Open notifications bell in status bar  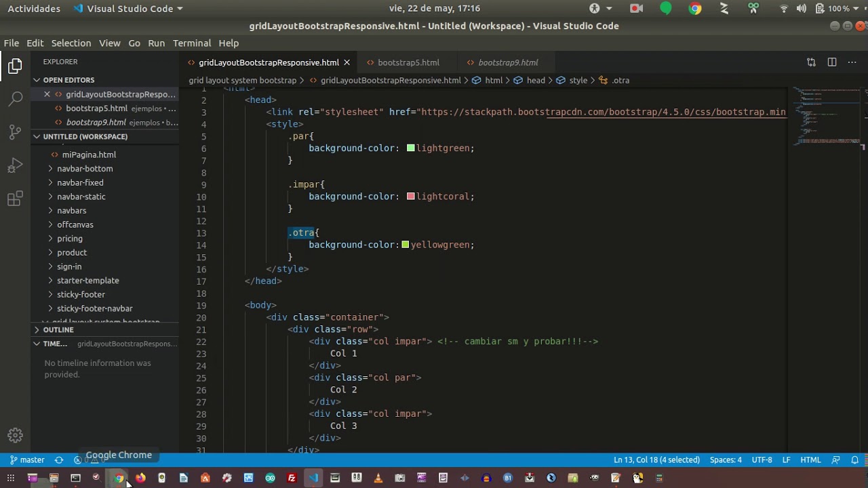point(854,460)
